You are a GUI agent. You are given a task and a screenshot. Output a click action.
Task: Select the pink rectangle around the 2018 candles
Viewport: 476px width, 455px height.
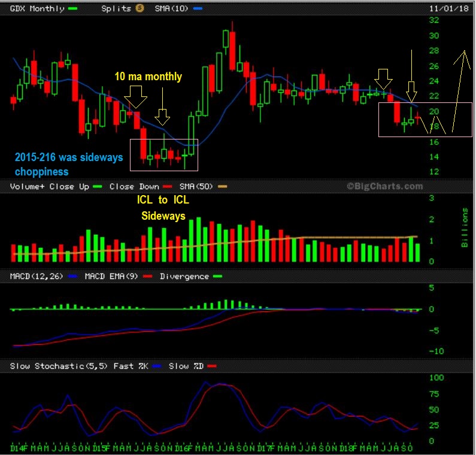point(426,120)
